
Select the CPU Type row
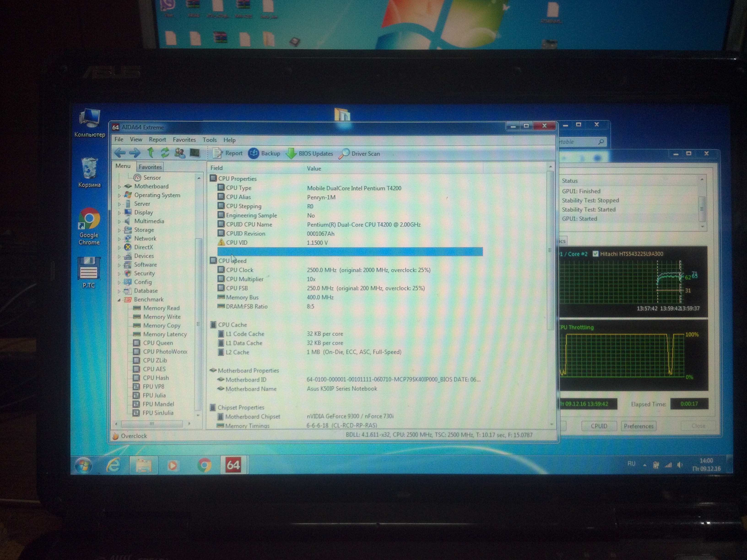tap(350, 188)
